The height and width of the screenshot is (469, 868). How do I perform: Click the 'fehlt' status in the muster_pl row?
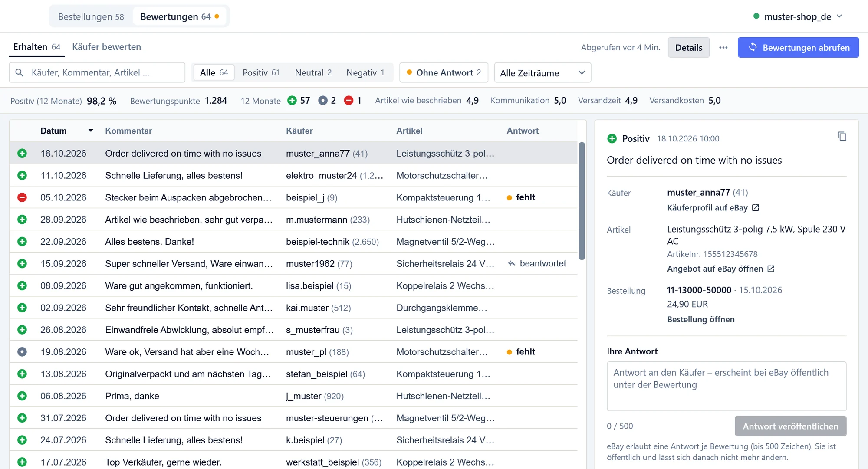tap(521, 352)
